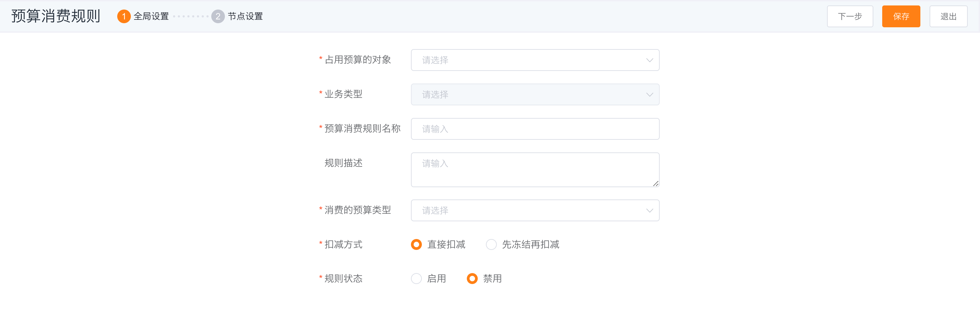Click the step 1 number circle
This screenshot has width=980, height=313.
click(124, 16)
